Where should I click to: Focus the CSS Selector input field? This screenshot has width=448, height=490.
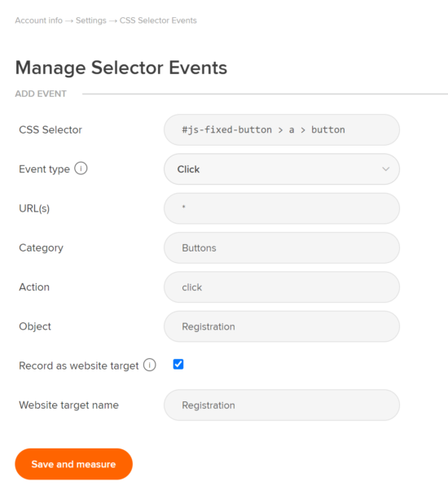(282, 129)
